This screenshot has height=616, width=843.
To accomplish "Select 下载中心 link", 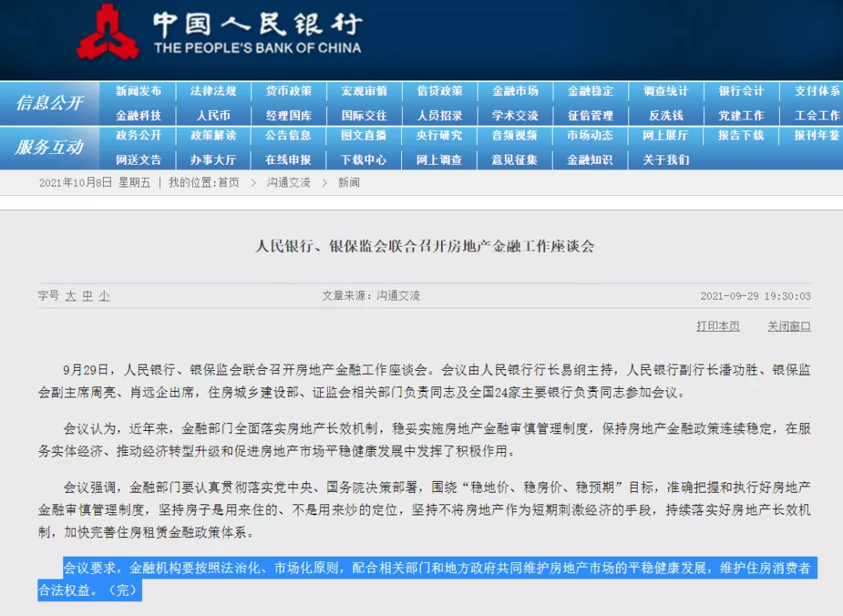I will pos(364,159).
